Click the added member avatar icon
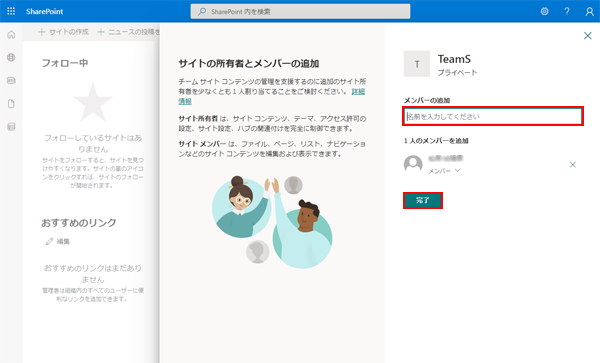 (x=413, y=164)
